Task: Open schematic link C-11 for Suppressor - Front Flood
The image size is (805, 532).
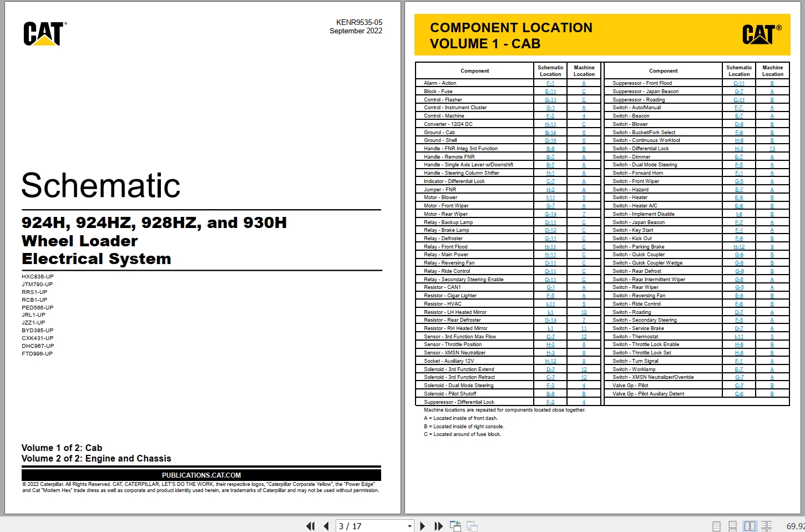Action: 739,83
